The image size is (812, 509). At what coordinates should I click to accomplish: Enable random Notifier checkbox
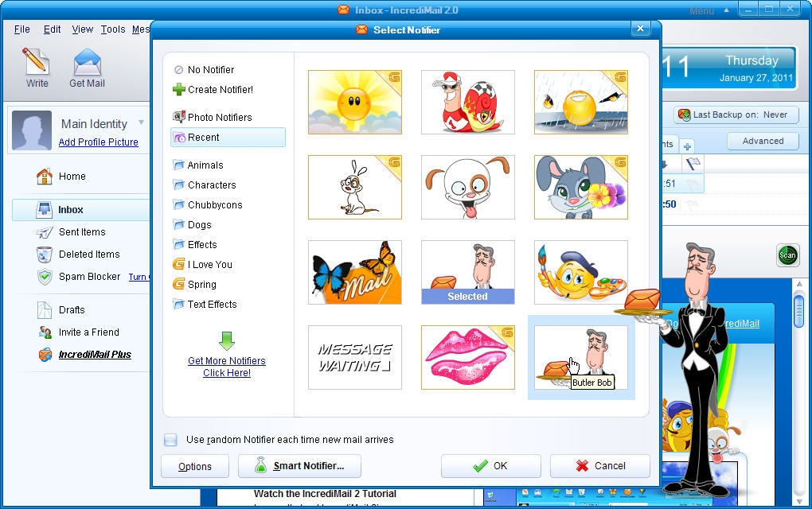pyautogui.click(x=170, y=440)
